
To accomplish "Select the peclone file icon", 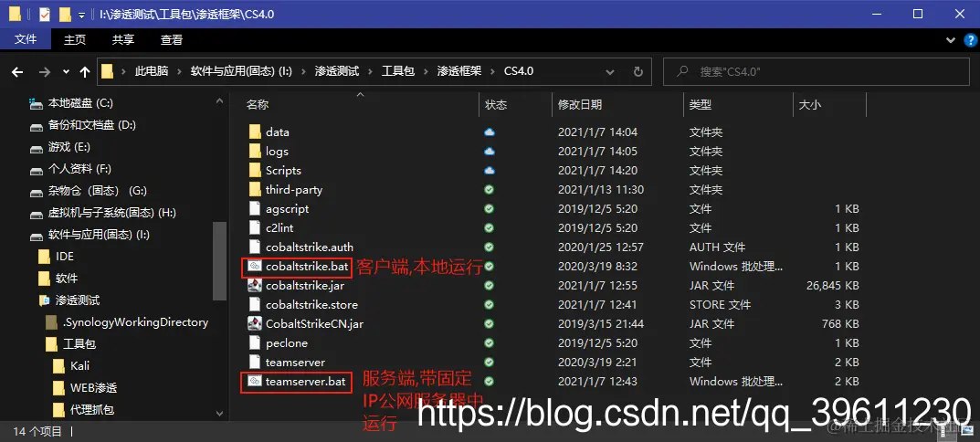I will point(255,343).
